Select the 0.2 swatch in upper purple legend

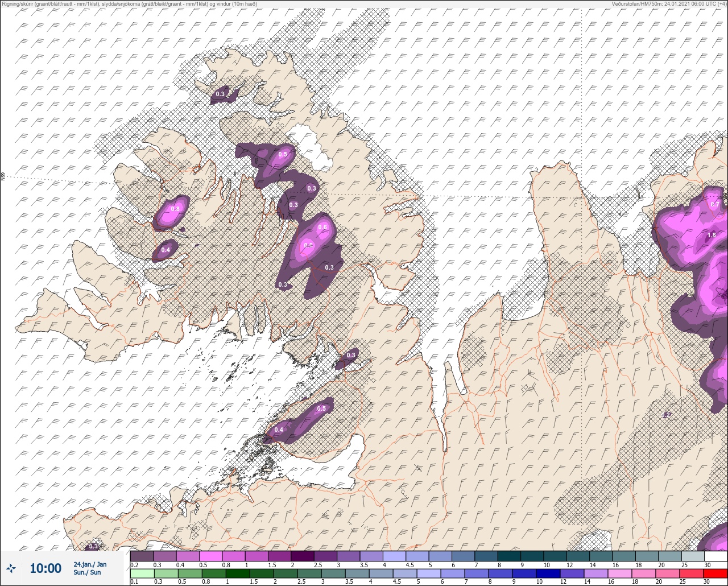(142, 556)
